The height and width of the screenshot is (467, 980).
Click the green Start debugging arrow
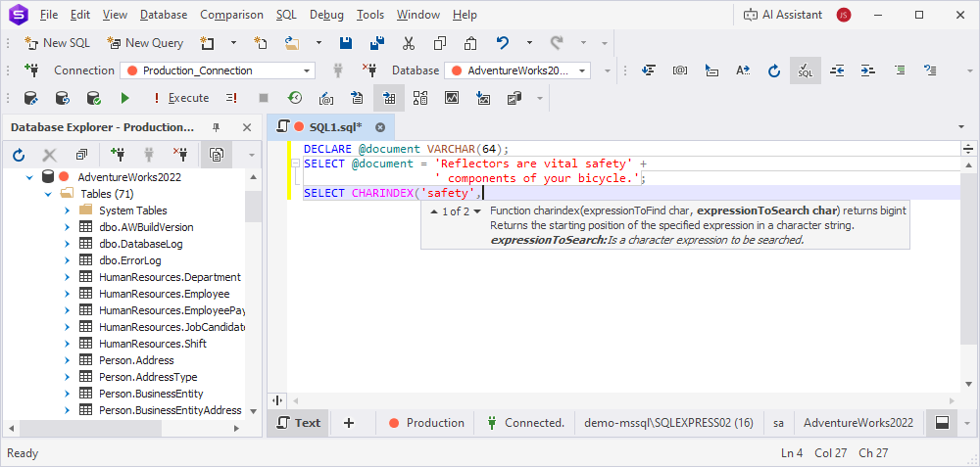(124, 98)
